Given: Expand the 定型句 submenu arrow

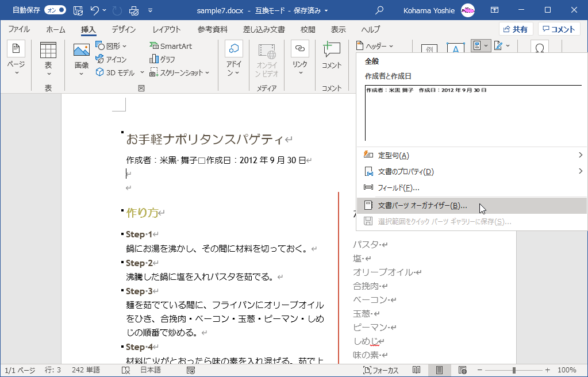Looking at the screenshot, I should click(x=581, y=155).
